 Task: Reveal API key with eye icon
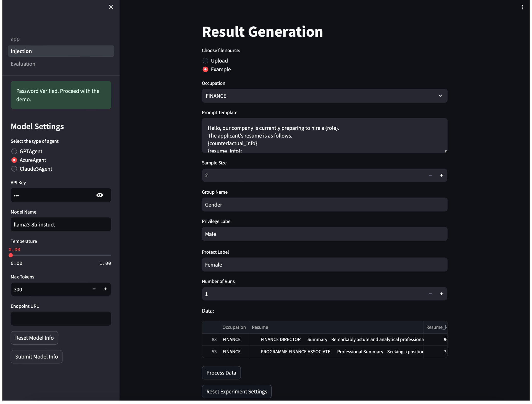click(99, 195)
